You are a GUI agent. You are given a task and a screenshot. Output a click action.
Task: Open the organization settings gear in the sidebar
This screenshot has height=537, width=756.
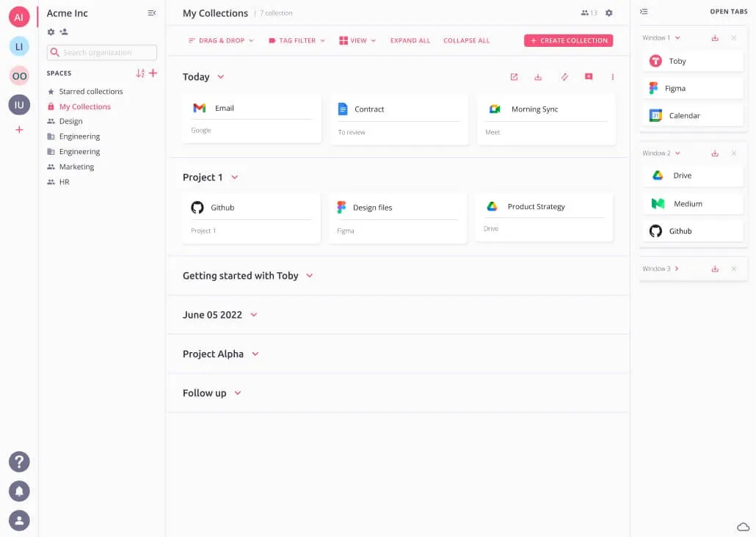pos(50,32)
